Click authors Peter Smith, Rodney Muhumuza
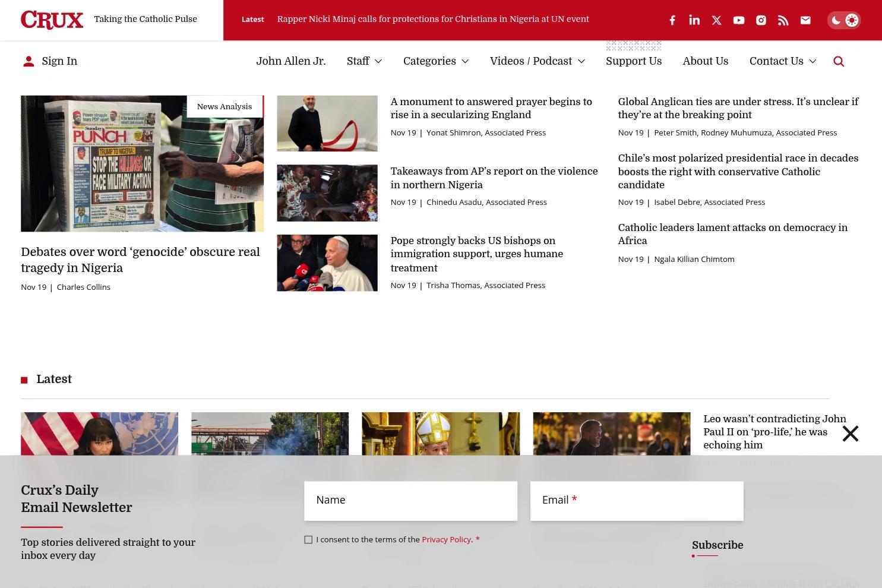 (x=745, y=133)
